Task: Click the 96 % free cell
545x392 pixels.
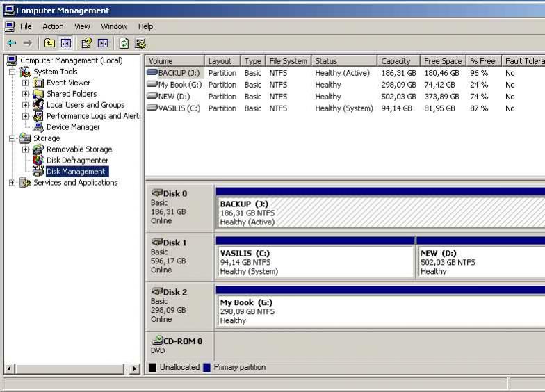Action: (x=479, y=73)
